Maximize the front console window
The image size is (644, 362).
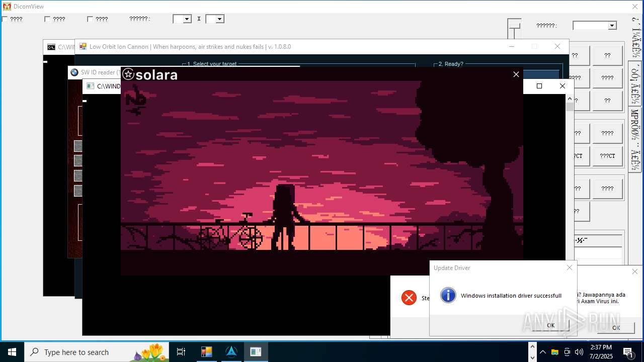(539, 86)
